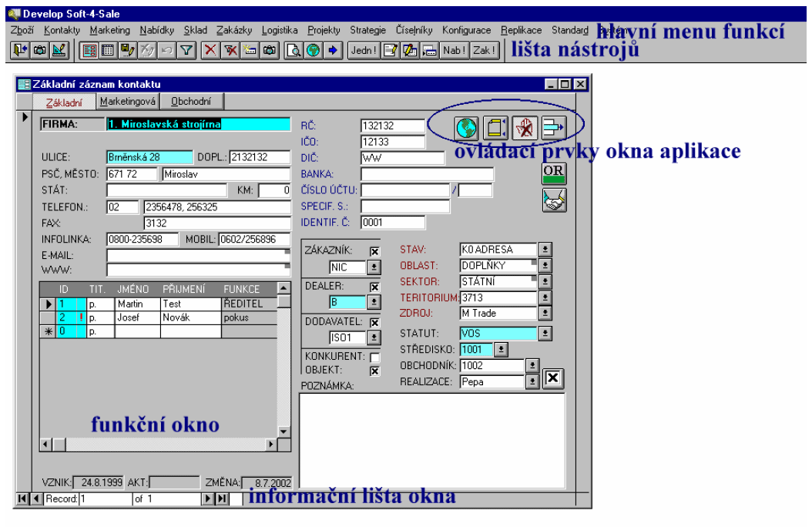The width and height of the screenshot is (812, 527).
Task: Open the Zboží menu
Action: click(22, 31)
